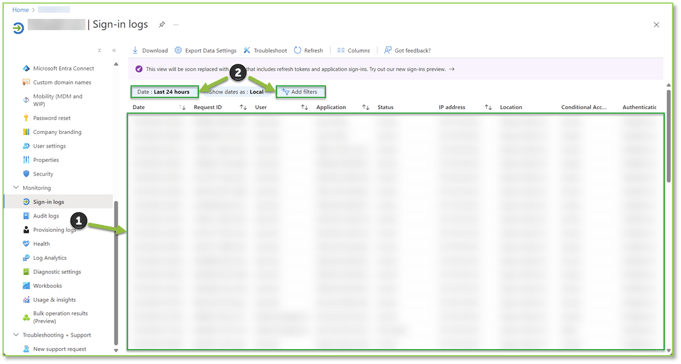Sort by the Date column arrows
The height and width of the screenshot is (364, 681).
tap(182, 107)
